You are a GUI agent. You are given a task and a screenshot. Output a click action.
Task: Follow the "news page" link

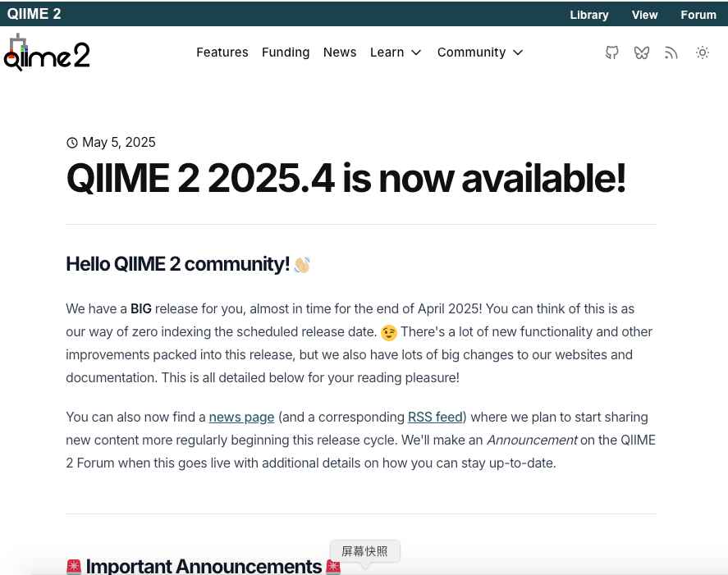pos(241,418)
